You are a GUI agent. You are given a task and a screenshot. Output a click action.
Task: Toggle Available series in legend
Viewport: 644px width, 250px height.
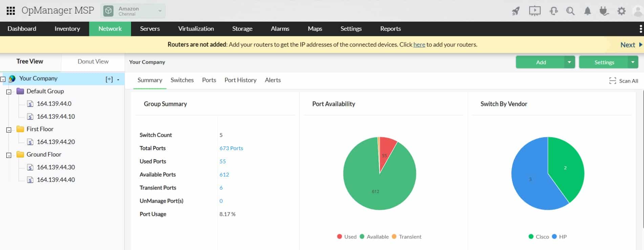(374, 237)
